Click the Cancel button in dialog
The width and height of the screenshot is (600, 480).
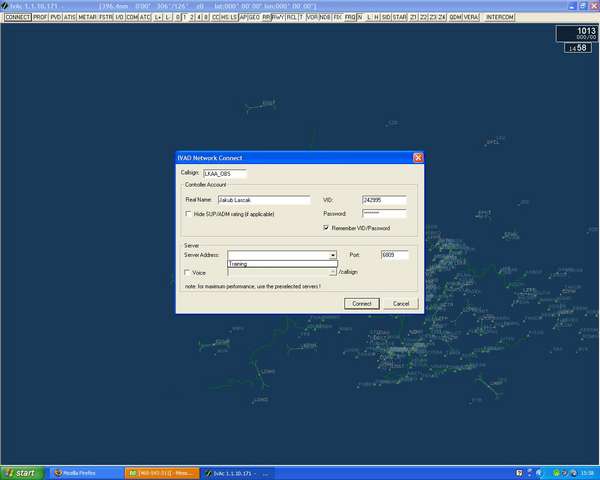(x=401, y=304)
